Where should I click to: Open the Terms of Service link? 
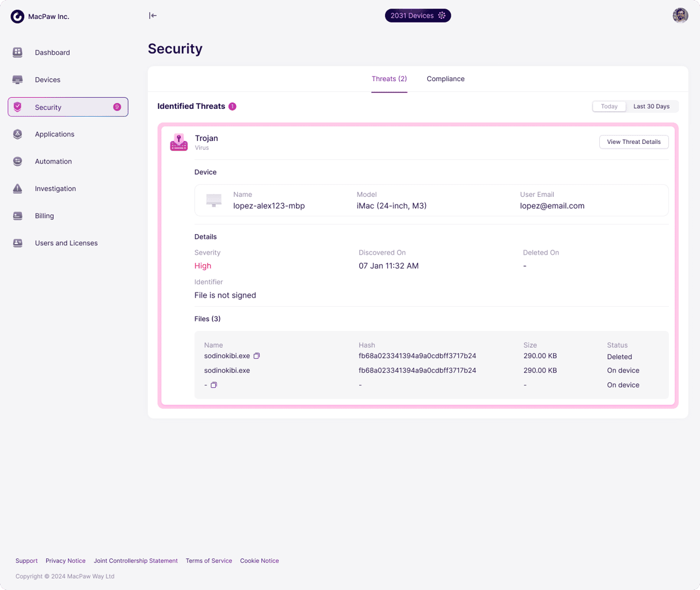click(x=209, y=561)
